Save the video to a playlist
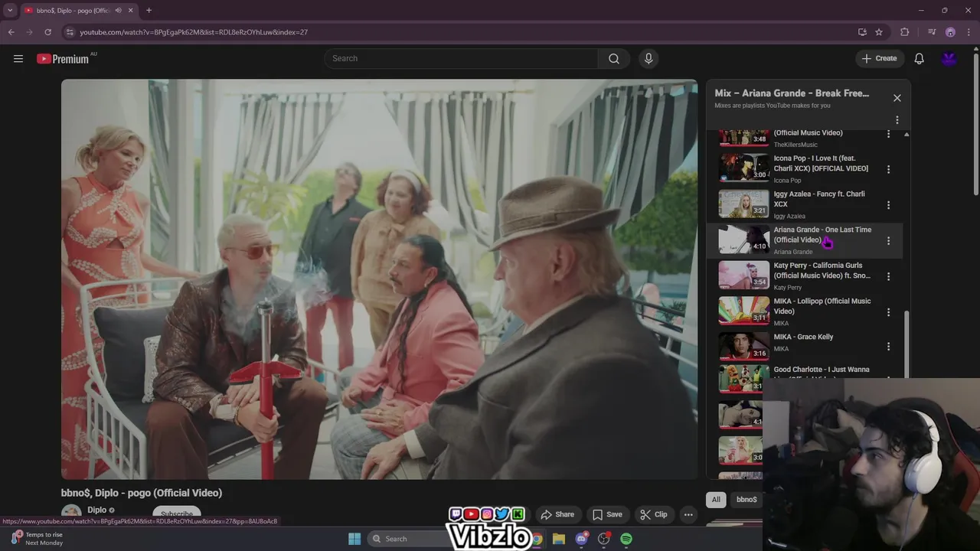Viewport: 980px width, 551px height. pos(607,514)
